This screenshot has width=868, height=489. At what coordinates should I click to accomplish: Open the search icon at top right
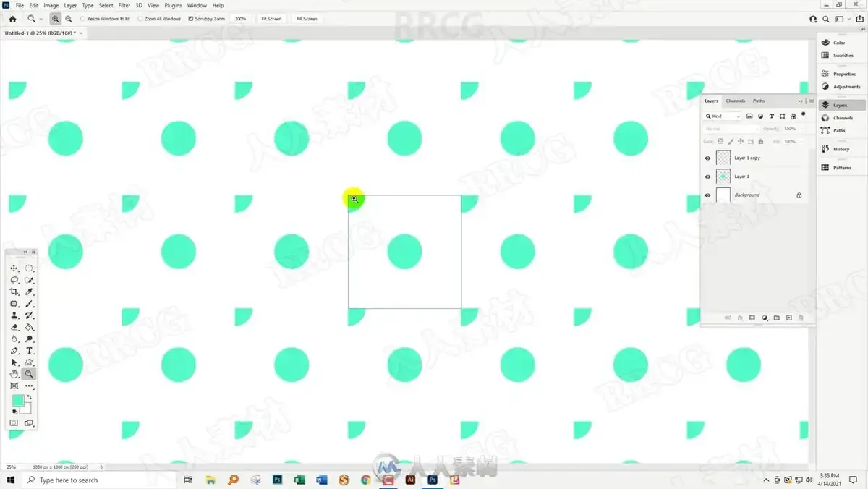[826, 19]
